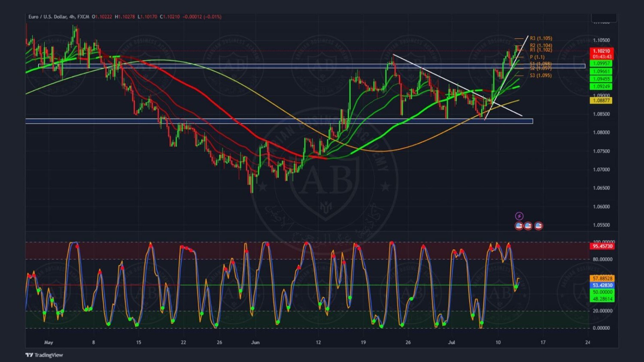Click the close value C1.10210 in legend
This screenshot has width=644, height=362.
(170, 17)
